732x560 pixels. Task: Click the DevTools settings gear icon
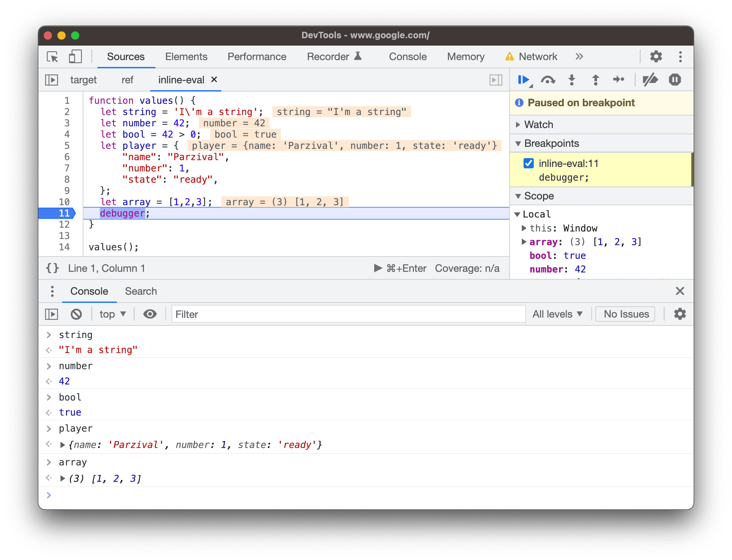pyautogui.click(x=657, y=56)
